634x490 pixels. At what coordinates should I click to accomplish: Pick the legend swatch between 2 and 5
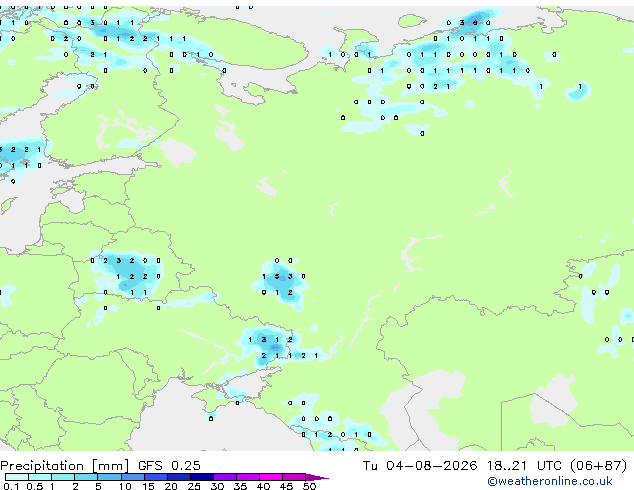(x=86, y=477)
